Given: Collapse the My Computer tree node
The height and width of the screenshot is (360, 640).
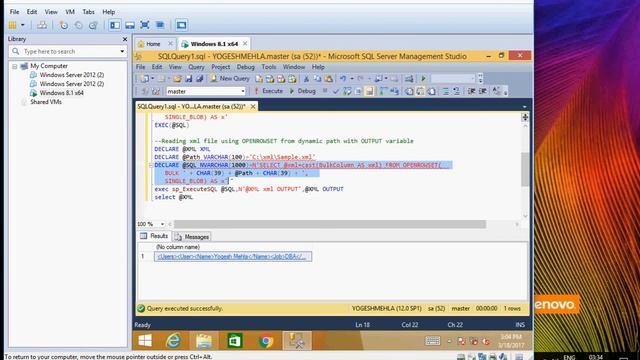Looking at the screenshot, I should [15, 66].
